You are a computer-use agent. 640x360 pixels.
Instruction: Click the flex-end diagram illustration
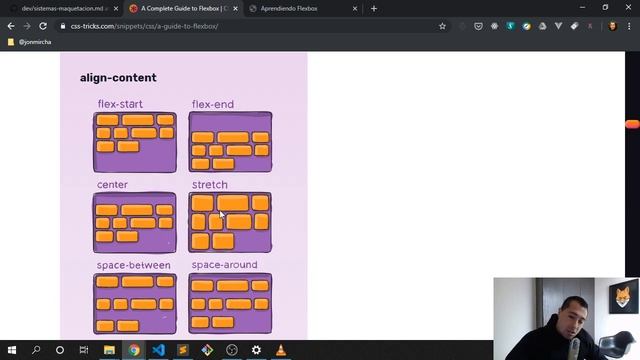coord(230,142)
